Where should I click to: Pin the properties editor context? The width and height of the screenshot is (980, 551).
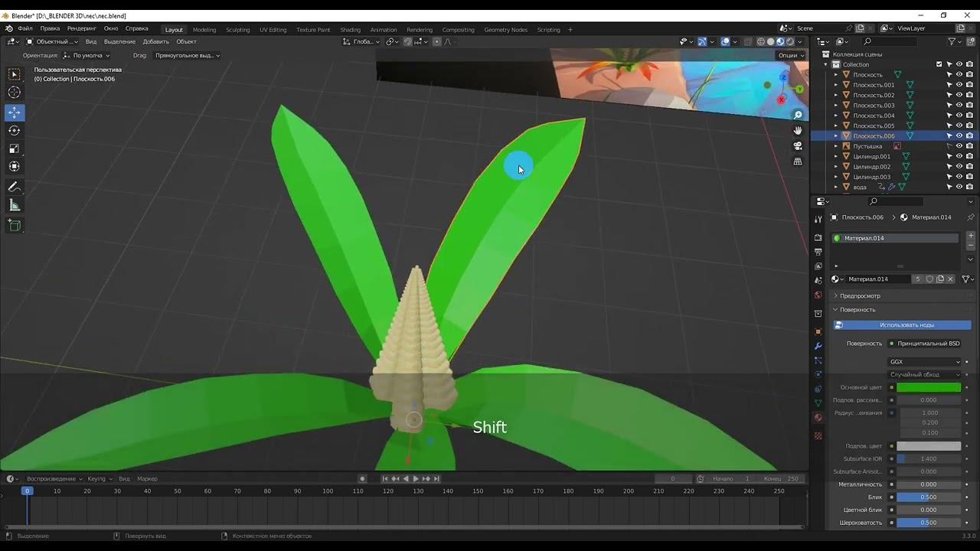click(971, 217)
